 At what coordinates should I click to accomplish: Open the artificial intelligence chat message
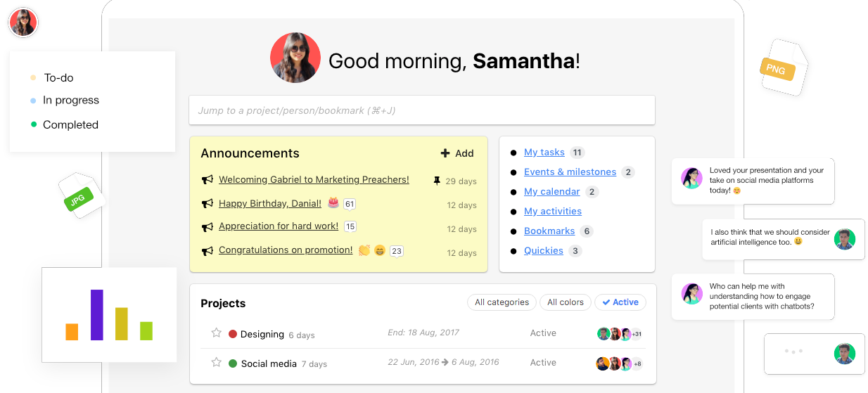[x=783, y=239]
